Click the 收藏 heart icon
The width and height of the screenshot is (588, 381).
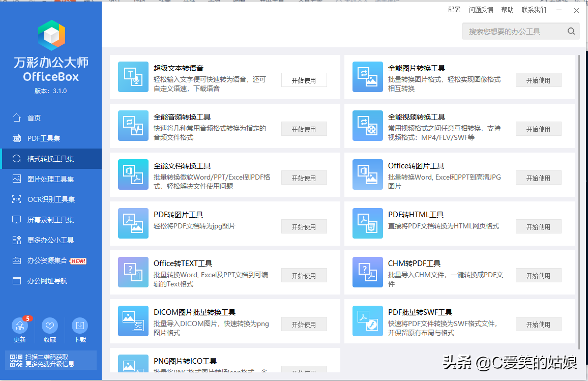(50, 326)
